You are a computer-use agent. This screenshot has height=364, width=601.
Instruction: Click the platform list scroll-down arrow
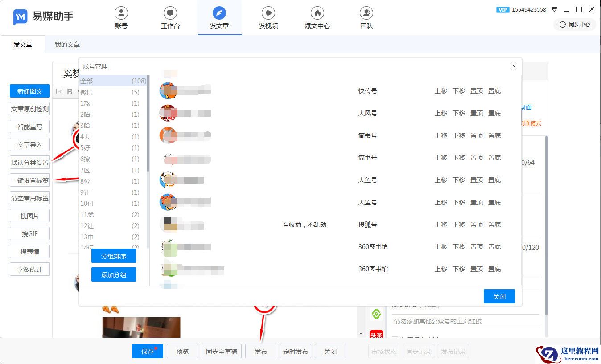coord(361,334)
